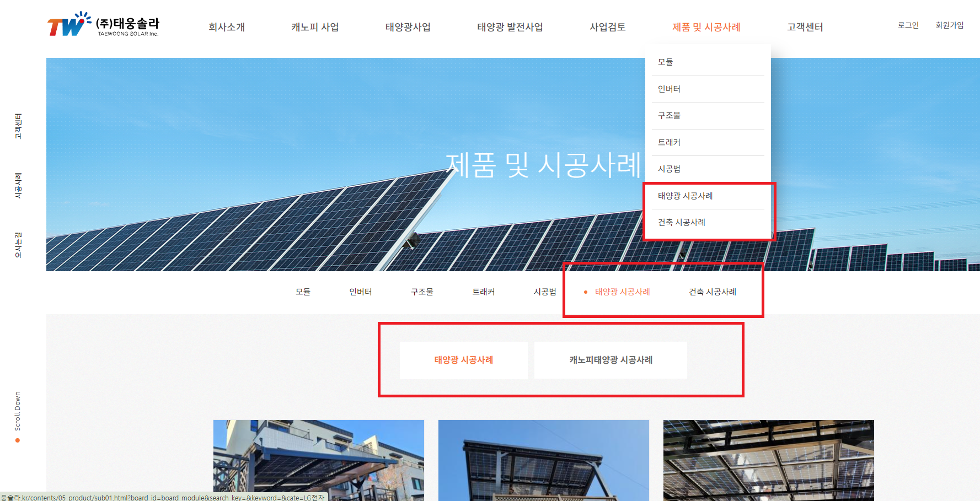Click the 오시는길 vertical sidebar link

(x=18, y=245)
